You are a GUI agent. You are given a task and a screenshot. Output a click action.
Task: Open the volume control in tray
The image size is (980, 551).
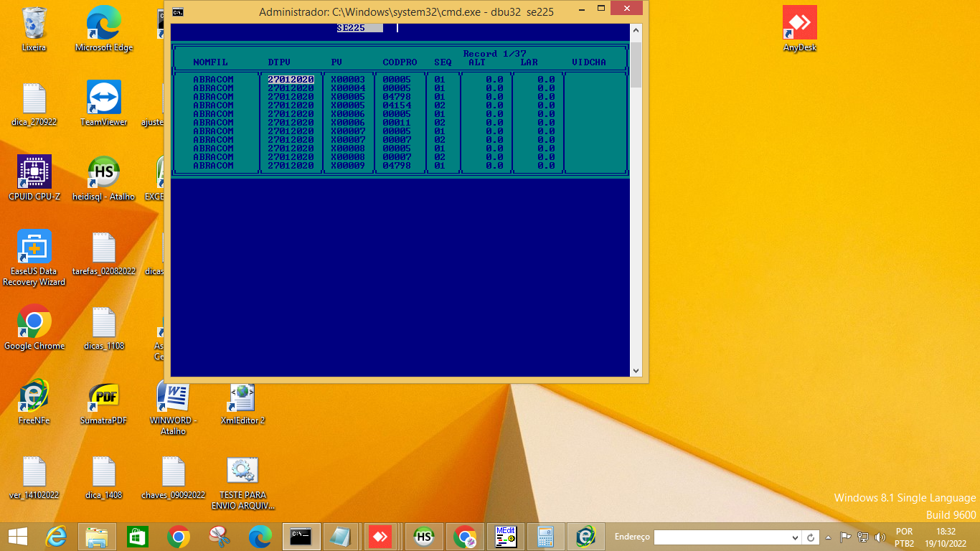(880, 537)
